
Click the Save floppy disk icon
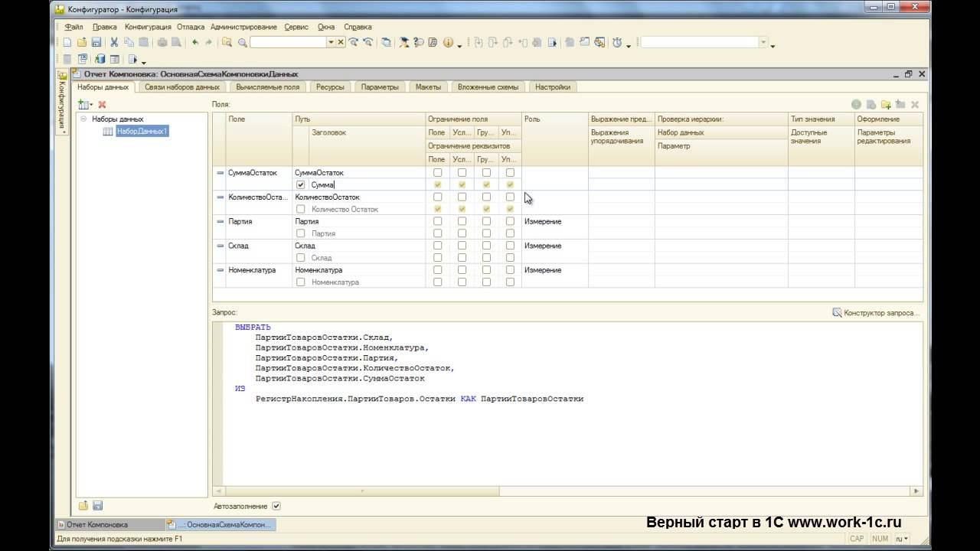click(96, 43)
